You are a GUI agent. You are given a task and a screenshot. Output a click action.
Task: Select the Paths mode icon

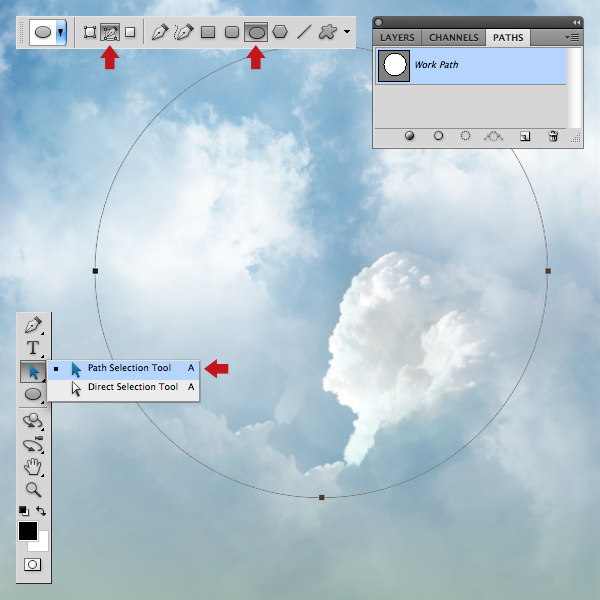click(110, 32)
